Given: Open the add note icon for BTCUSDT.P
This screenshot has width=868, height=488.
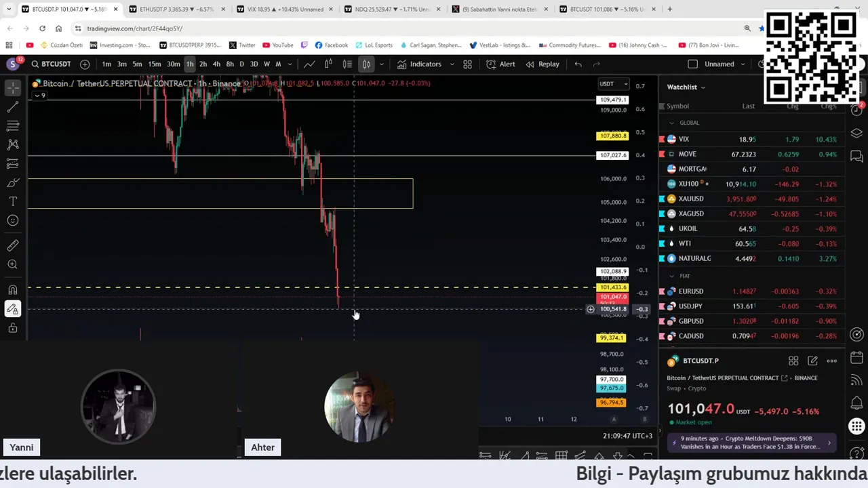Looking at the screenshot, I should [812, 361].
